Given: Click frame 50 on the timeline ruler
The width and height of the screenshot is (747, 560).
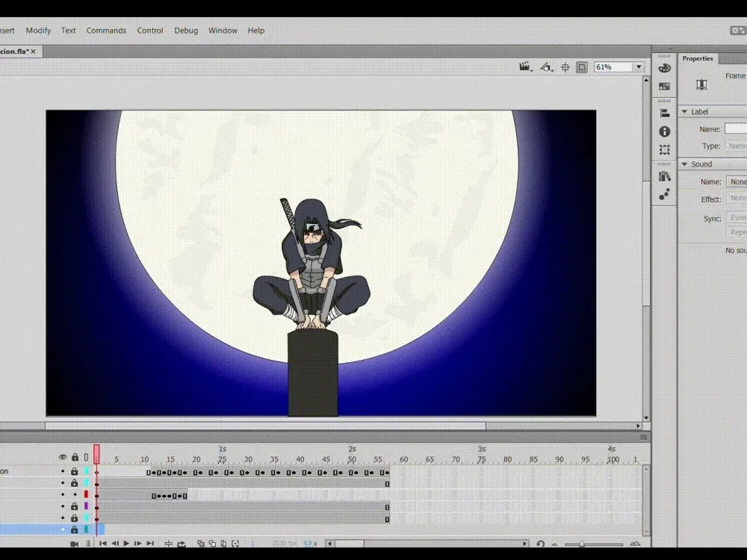Looking at the screenshot, I should [x=352, y=459].
